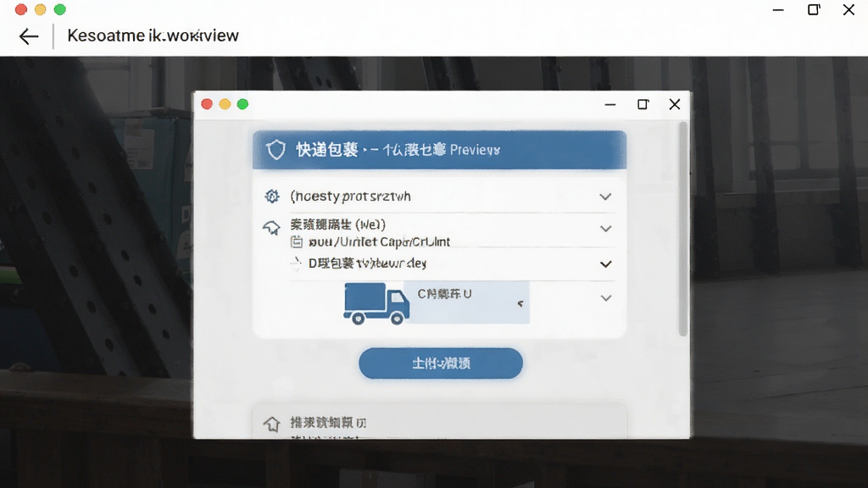This screenshot has width=868, height=488.
Task: Minimize the outer "Kesoatme" window
Action: tap(778, 10)
